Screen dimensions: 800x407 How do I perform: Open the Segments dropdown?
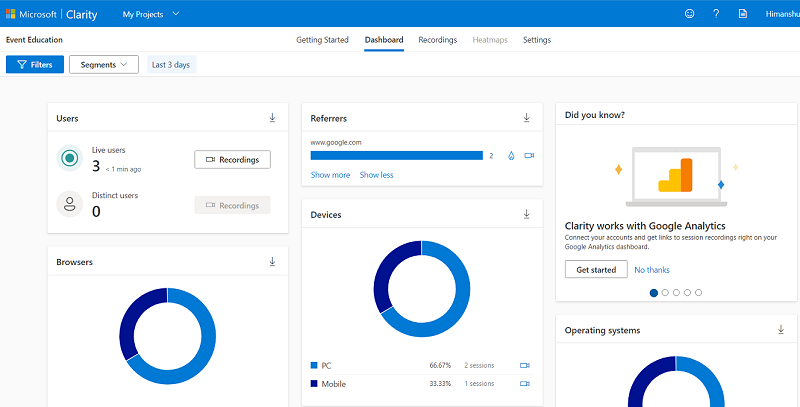pos(104,65)
